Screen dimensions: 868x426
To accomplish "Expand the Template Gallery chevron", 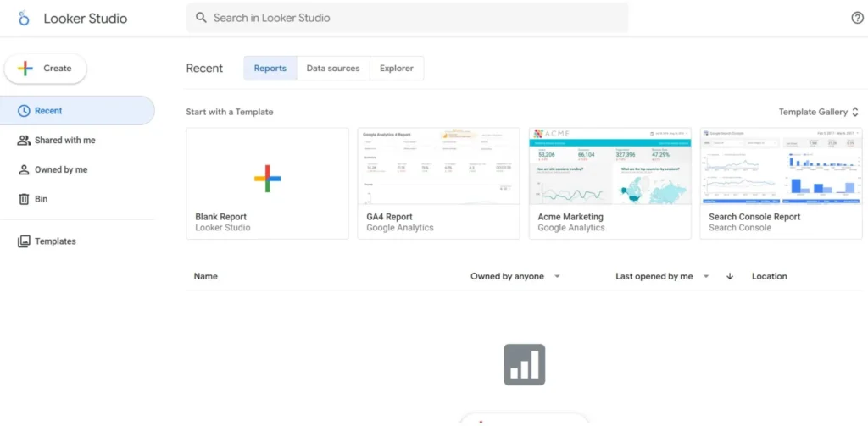I will (x=855, y=112).
